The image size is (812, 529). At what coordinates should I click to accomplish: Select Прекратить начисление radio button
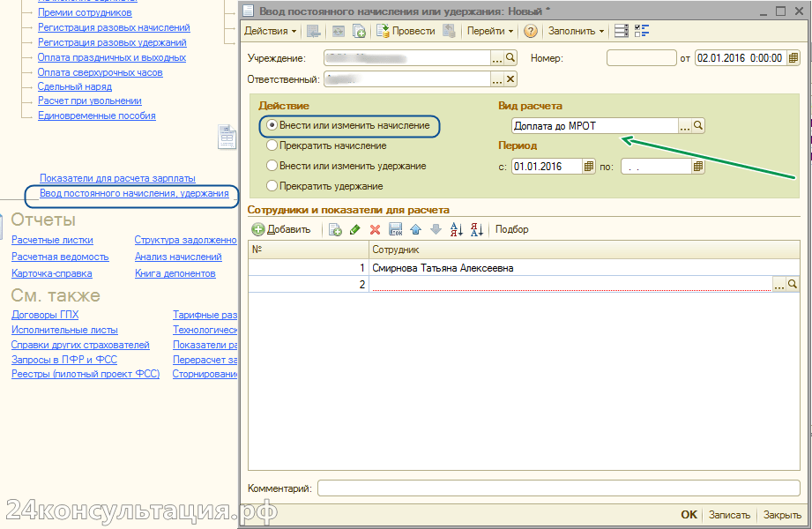click(x=273, y=145)
